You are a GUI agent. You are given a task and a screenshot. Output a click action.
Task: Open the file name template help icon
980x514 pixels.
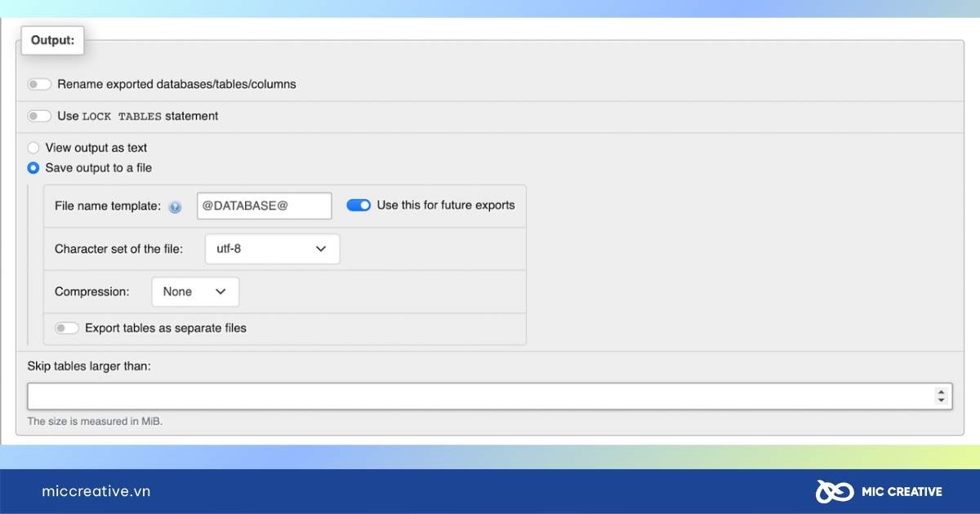(175, 207)
